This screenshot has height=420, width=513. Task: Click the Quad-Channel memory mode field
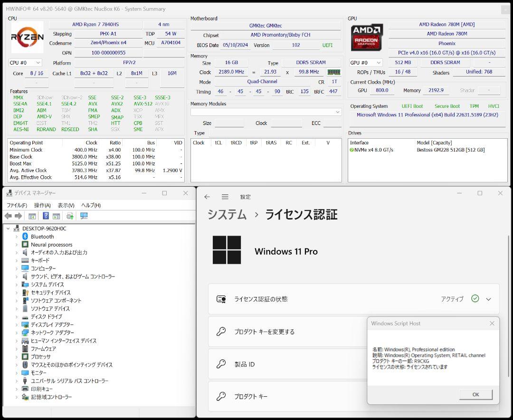click(262, 82)
